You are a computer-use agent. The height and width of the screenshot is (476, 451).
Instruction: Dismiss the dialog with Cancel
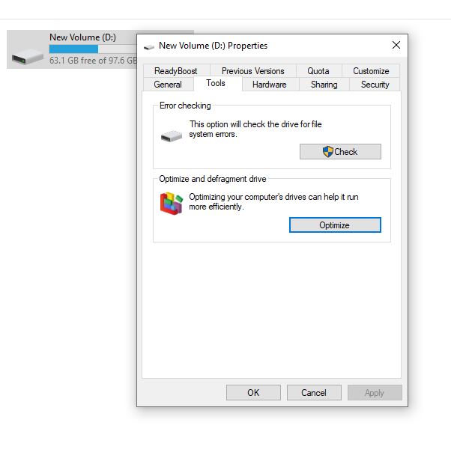[x=314, y=392]
